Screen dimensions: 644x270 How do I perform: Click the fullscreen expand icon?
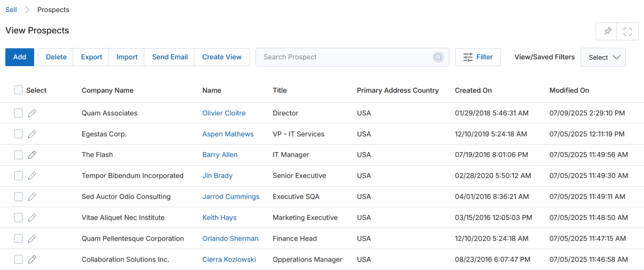point(628,31)
